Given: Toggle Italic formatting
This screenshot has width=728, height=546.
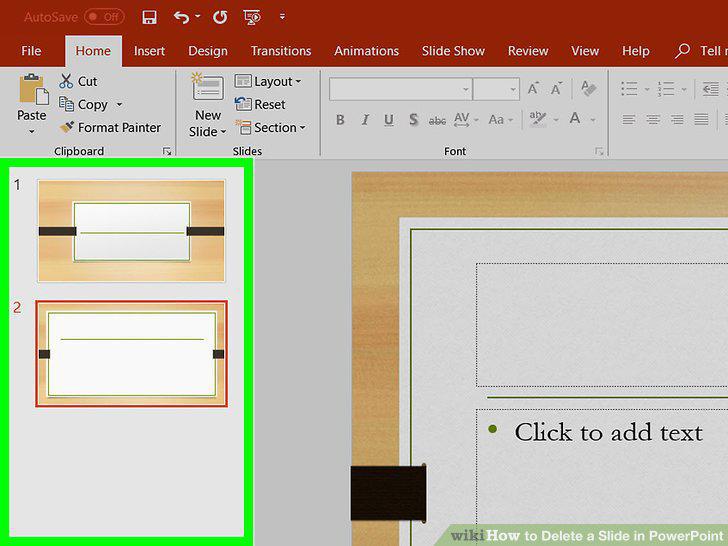Looking at the screenshot, I should click(x=365, y=120).
